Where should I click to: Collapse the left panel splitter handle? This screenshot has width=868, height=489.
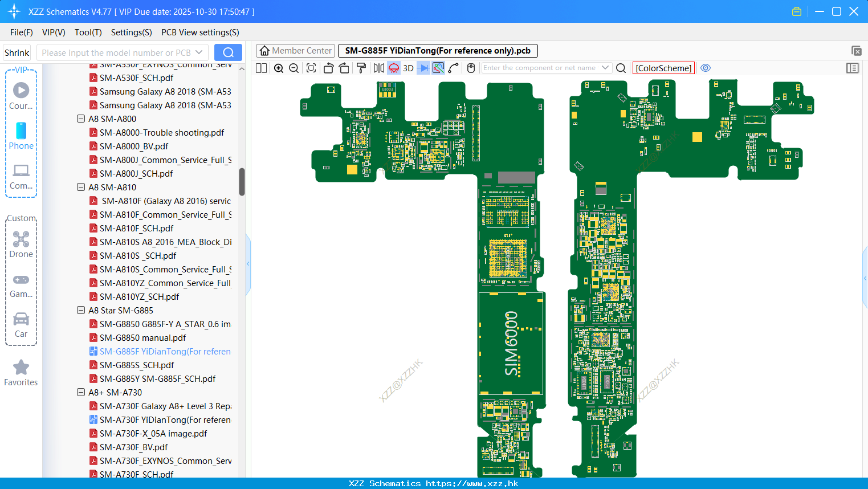tap(248, 264)
